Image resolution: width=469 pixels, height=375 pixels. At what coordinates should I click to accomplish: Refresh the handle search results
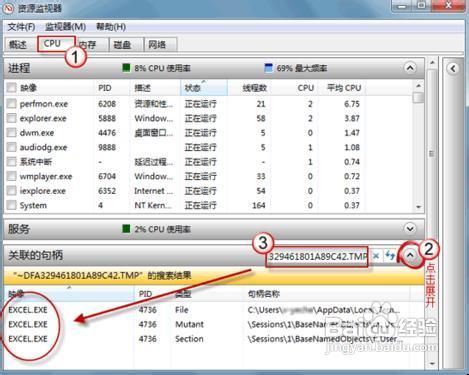[x=390, y=256]
